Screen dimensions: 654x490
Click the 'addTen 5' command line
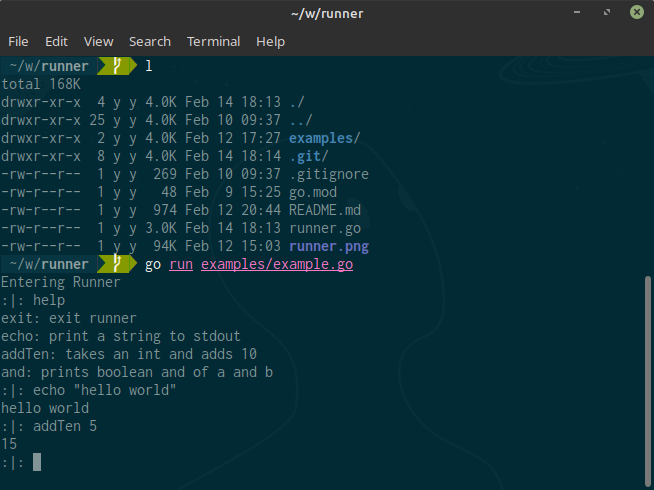point(49,426)
